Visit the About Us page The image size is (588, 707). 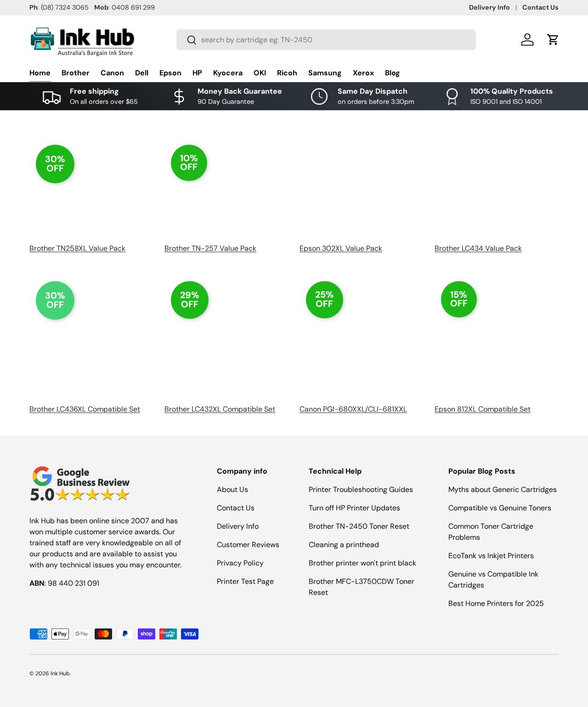(x=232, y=490)
